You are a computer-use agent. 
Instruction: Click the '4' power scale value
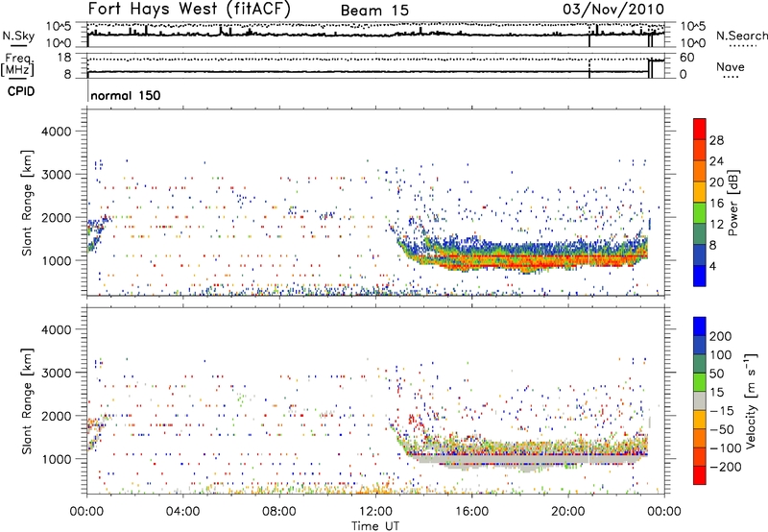click(713, 266)
